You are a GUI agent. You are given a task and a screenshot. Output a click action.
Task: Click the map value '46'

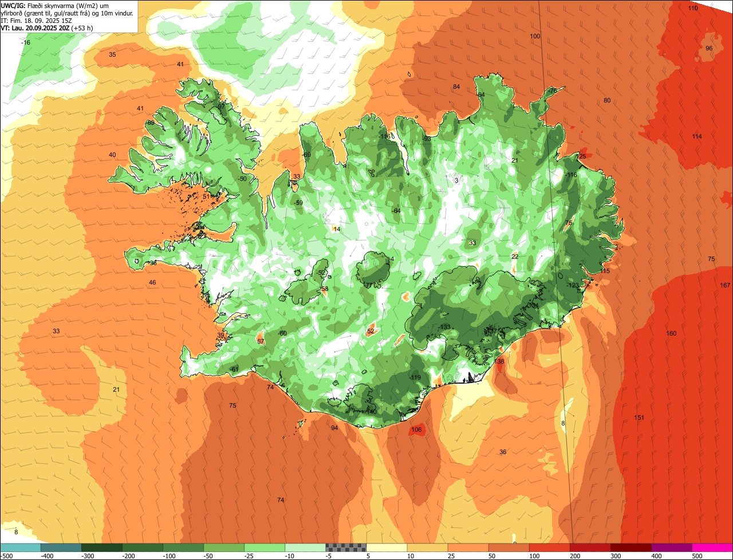click(x=152, y=282)
